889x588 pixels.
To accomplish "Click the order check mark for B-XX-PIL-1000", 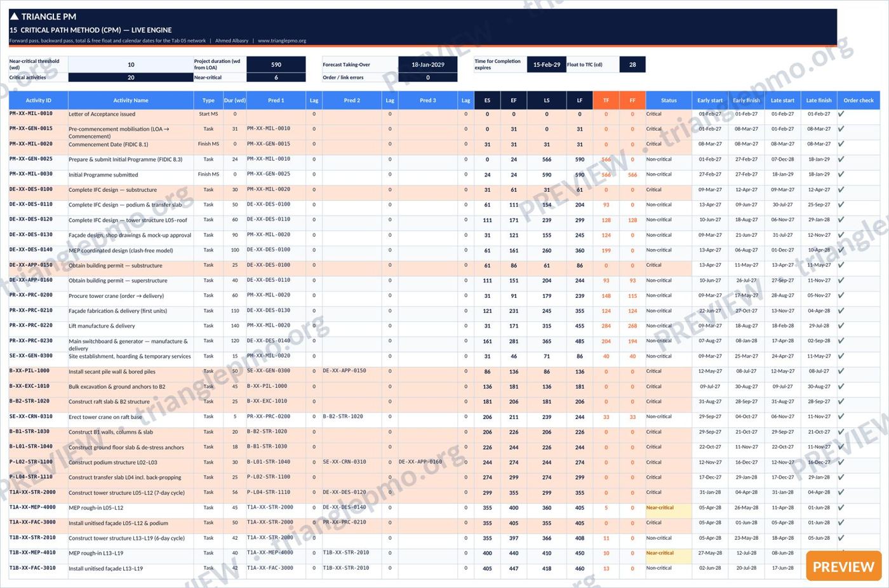I will click(841, 371).
